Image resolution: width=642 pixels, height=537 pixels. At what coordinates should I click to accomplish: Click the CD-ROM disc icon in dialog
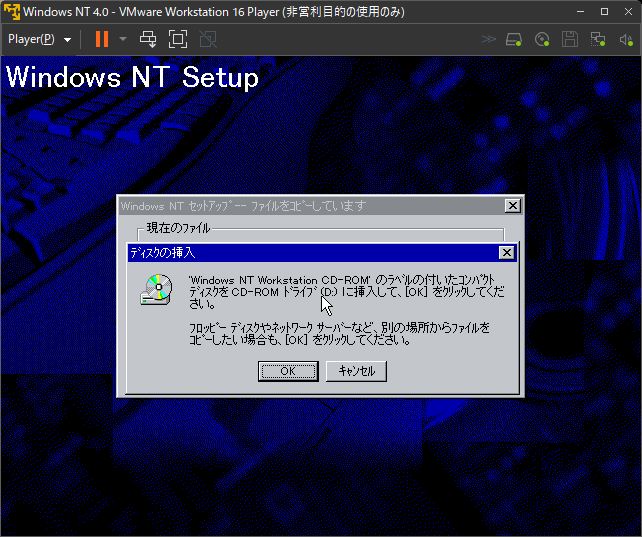[x=157, y=289]
